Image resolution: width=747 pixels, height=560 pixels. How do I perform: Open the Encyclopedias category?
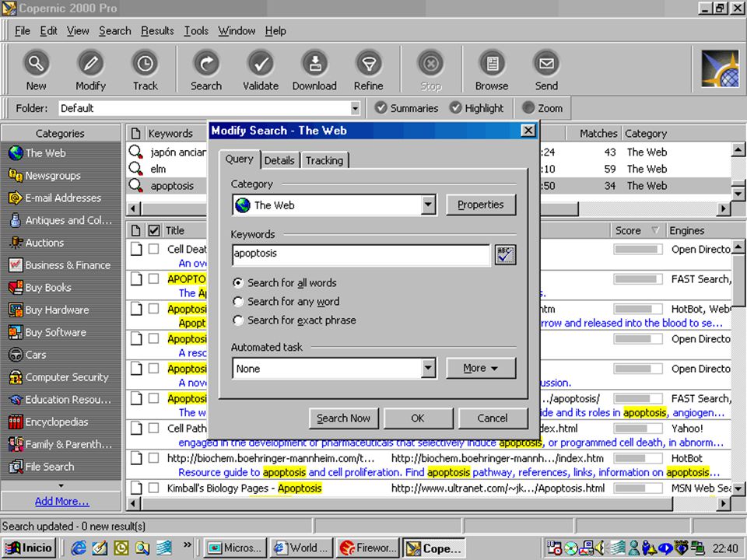(48, 422)
